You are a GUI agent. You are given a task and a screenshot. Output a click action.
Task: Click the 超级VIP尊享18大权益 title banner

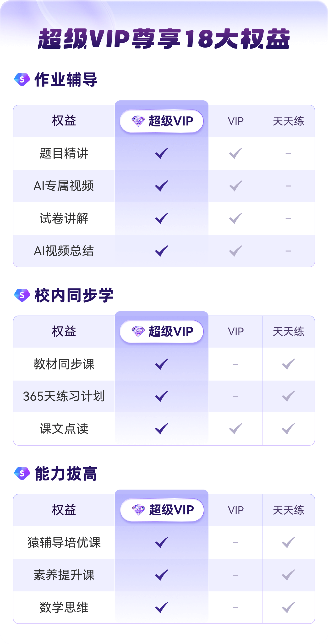164,39
